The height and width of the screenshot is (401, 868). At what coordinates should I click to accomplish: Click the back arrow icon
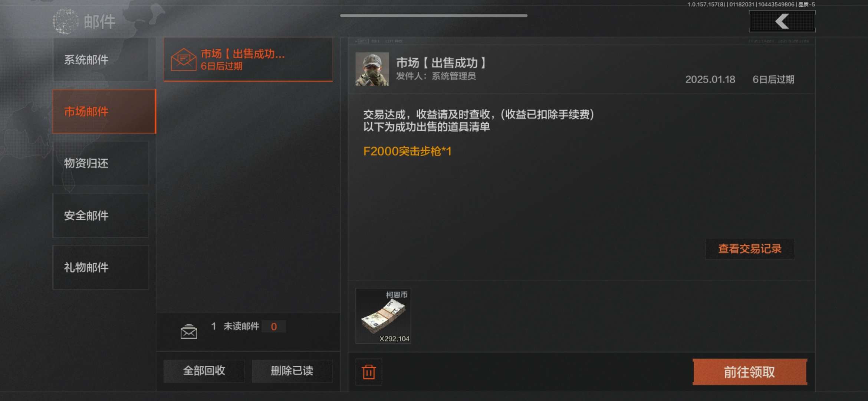(782, 21)
